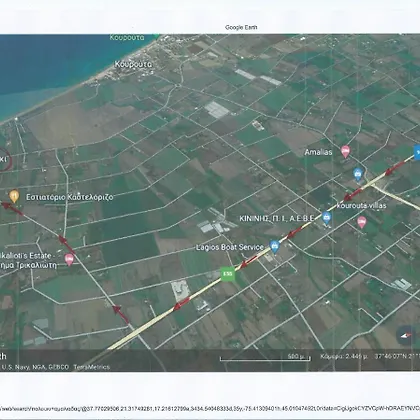Click the URL text in the footer
Screen dimensions: 420x420
point(210,408)
